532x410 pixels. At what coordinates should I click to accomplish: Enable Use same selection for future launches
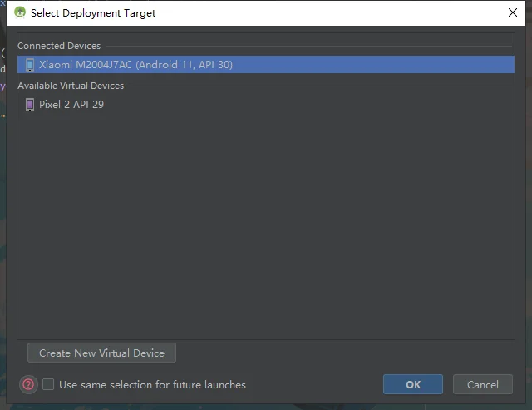click(48, 384)
